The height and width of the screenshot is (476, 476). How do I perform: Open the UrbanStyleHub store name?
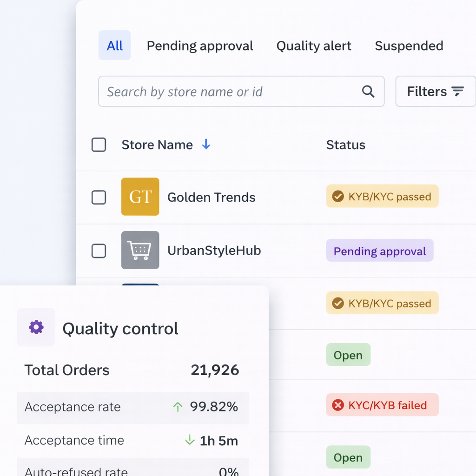coord(214,251)
